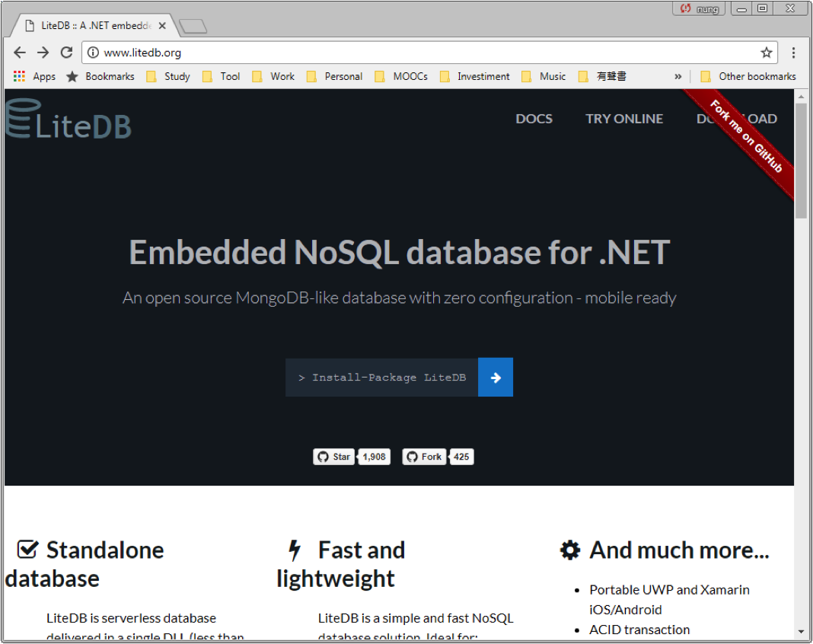813x644 pixels.
Task: Click the GitHub Fork button
Action: [x=424, y=457]
